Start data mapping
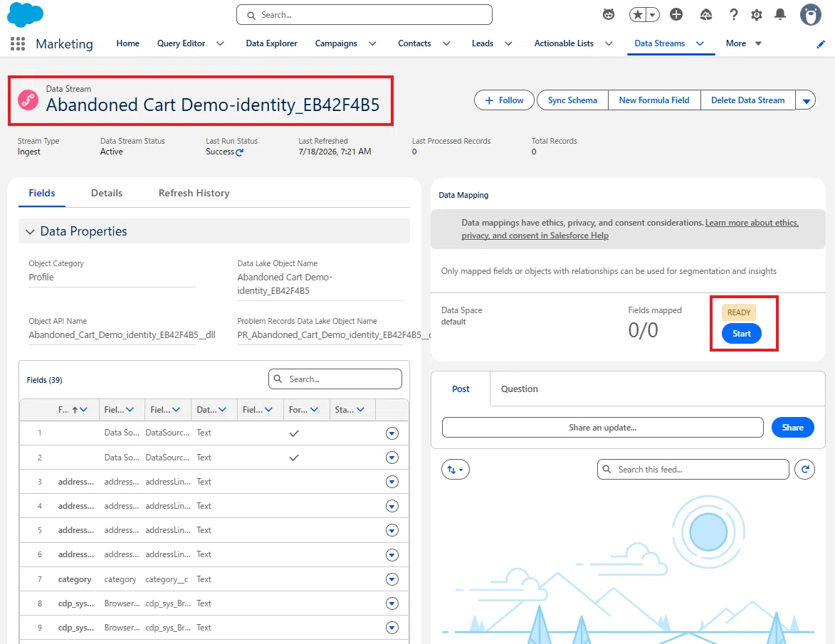835x644 pixels. click(x=741, y=334)
